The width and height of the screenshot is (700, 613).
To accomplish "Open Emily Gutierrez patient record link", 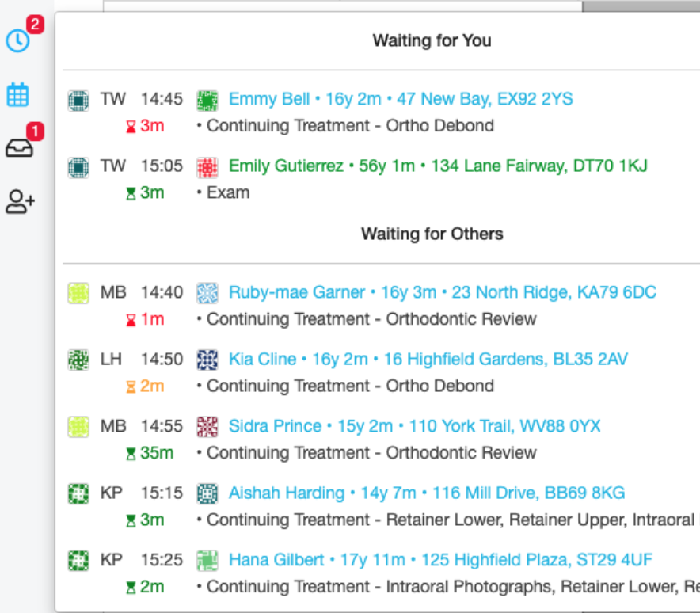I will point(438,166).
